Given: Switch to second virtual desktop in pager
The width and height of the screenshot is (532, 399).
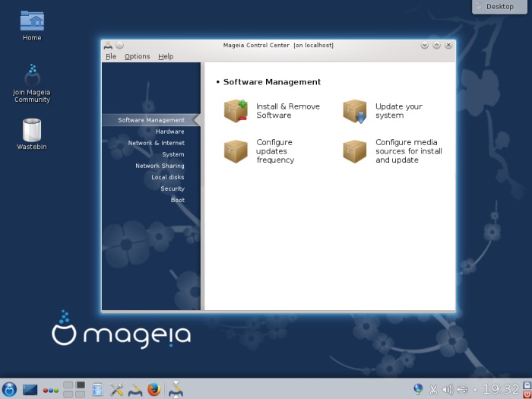Looking at the screenshot, I should tap(81, 385).
